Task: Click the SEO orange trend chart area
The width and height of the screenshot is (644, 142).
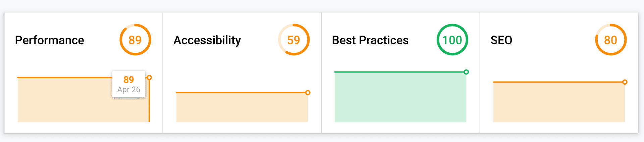Action: tap(559, 102)
